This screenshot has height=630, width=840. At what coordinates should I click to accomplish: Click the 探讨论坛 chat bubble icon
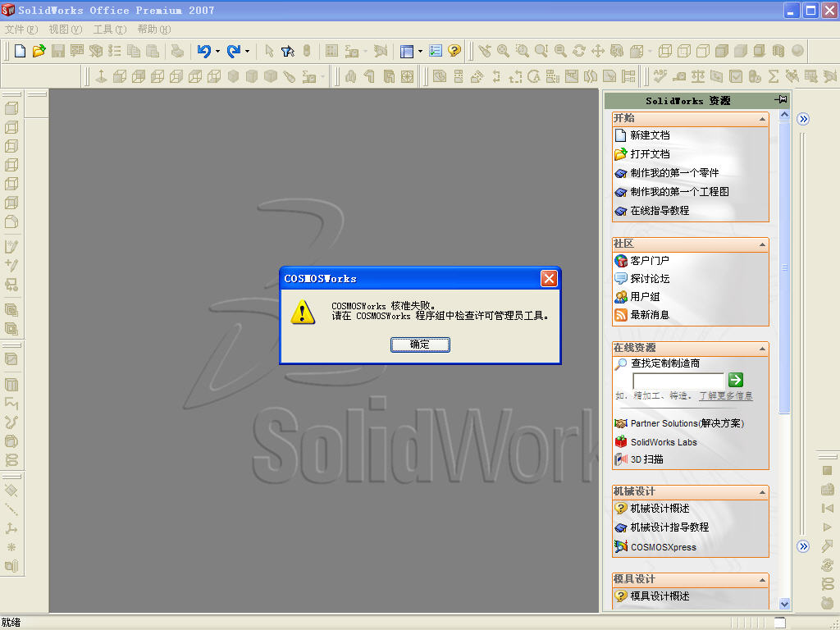click(620, 279)
